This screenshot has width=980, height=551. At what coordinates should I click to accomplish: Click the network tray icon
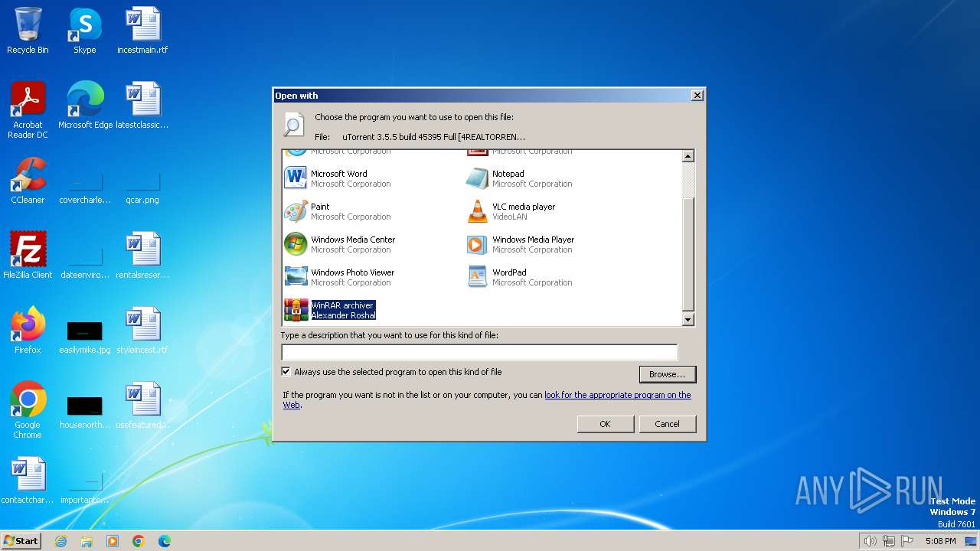(888, 541)
